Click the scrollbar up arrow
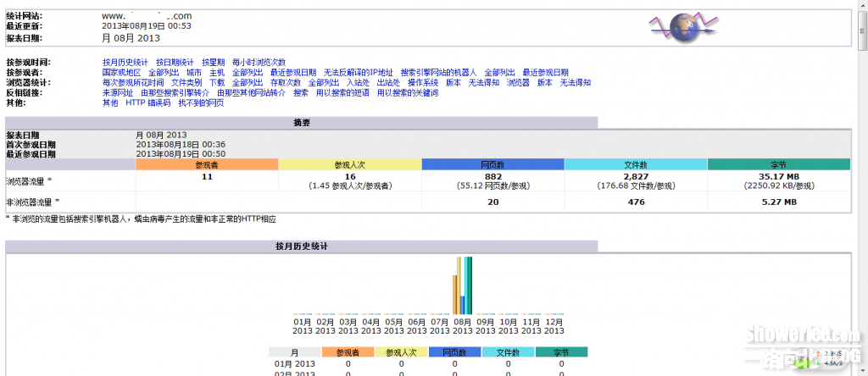The width and height of the screenshot is (868, 376). pos(860,5)
